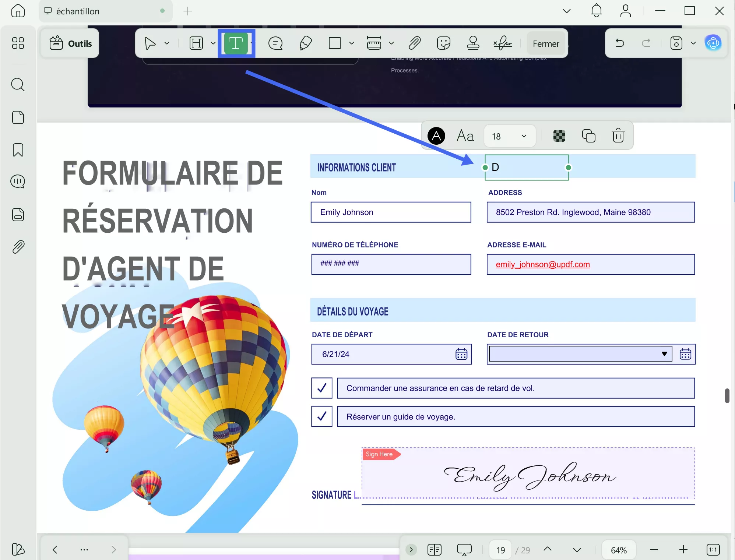This screenshot has width=735, height=560.
Task: Open the Outils menu
Action: [70, 43]
